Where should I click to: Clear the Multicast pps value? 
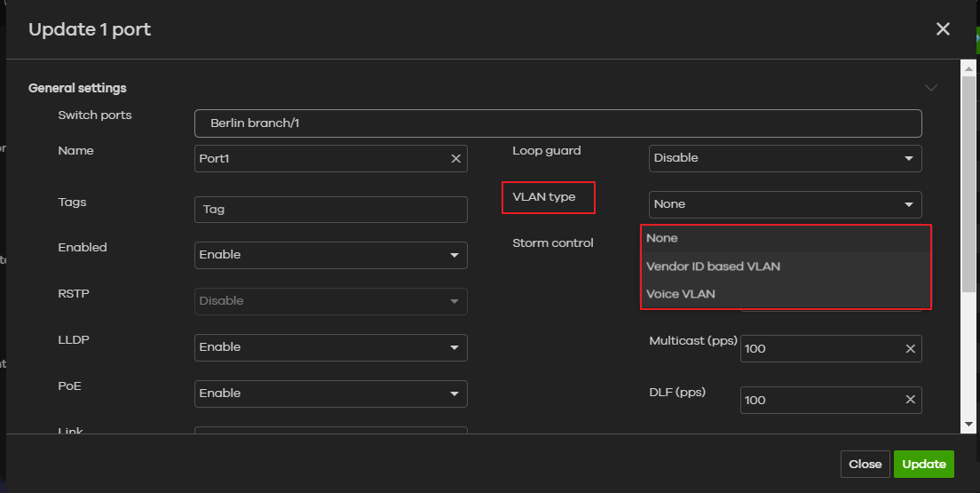pos(910,349)
